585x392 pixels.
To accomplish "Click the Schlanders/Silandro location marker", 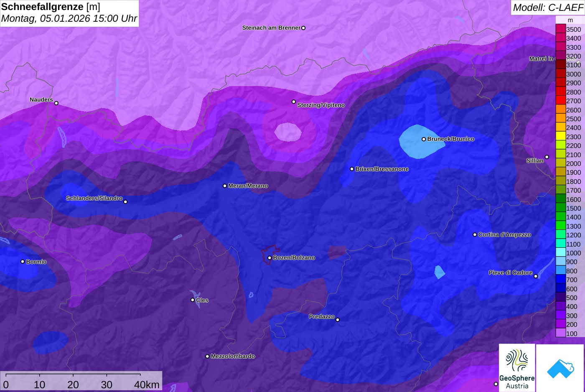I will coord(125,202).
